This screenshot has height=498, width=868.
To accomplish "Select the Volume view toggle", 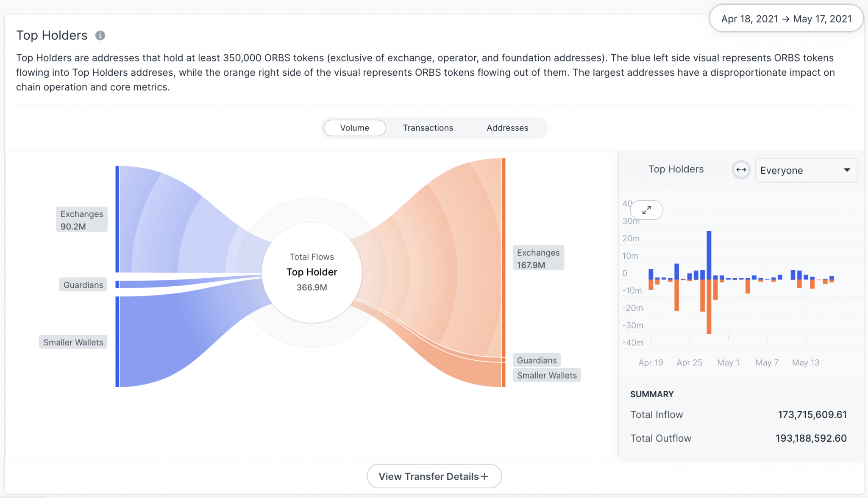I will point(355,128).
